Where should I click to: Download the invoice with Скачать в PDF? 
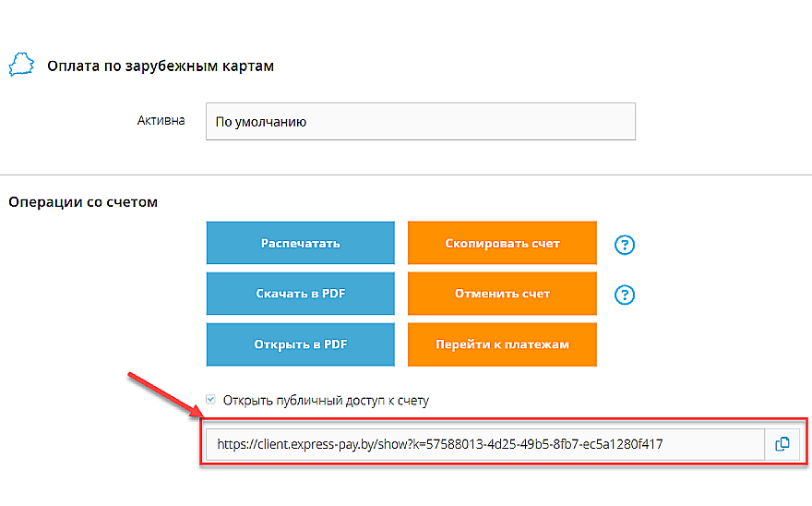coord(300,294)
